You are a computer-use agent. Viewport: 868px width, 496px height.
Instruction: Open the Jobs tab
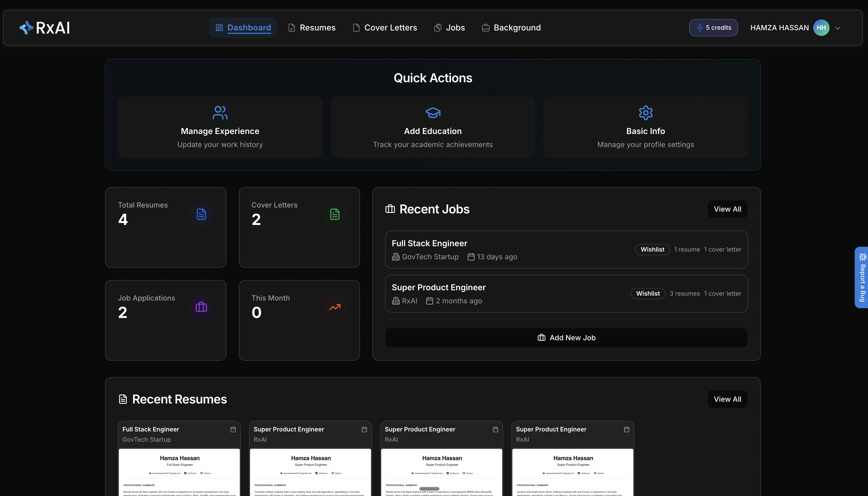[x=449, y=28]
